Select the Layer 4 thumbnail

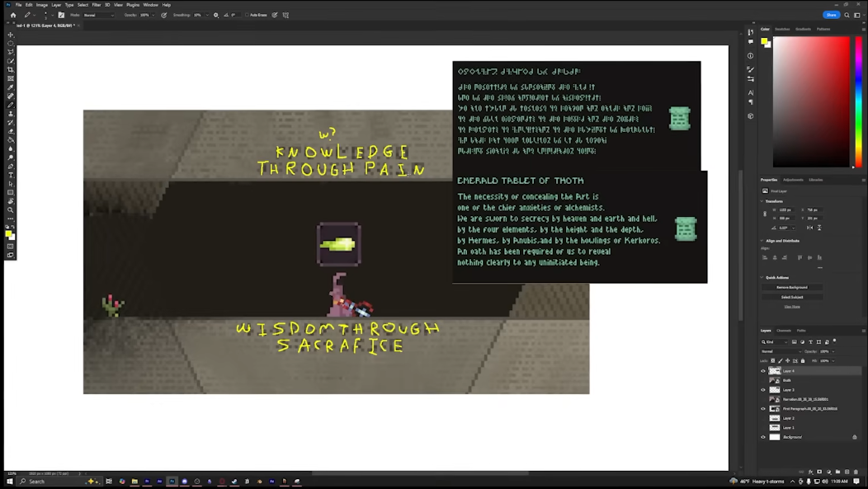775,371
